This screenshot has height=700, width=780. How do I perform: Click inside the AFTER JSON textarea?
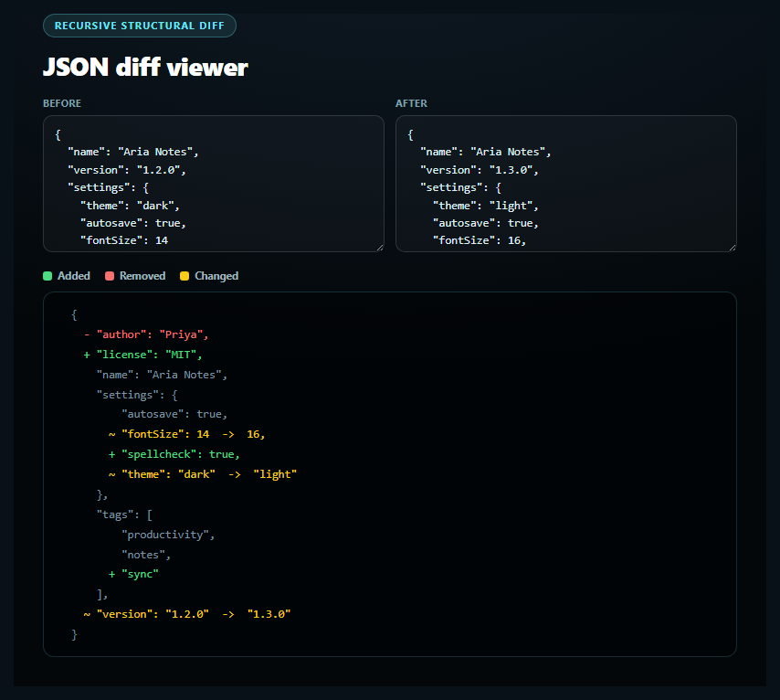click(565, 184)
